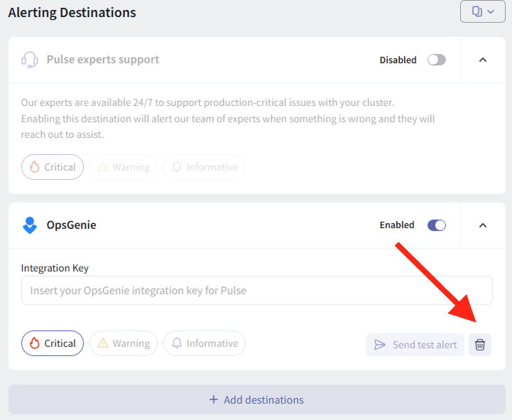Enable the Pulse experts support toggle
This screenshot has height=420, width=512.
point(437,60)
